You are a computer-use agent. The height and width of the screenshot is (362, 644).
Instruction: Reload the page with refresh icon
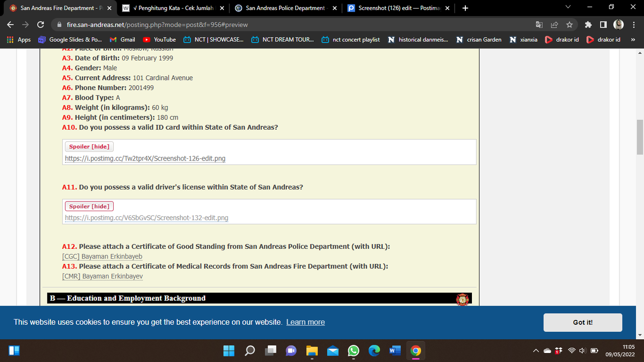pos(40,25)
